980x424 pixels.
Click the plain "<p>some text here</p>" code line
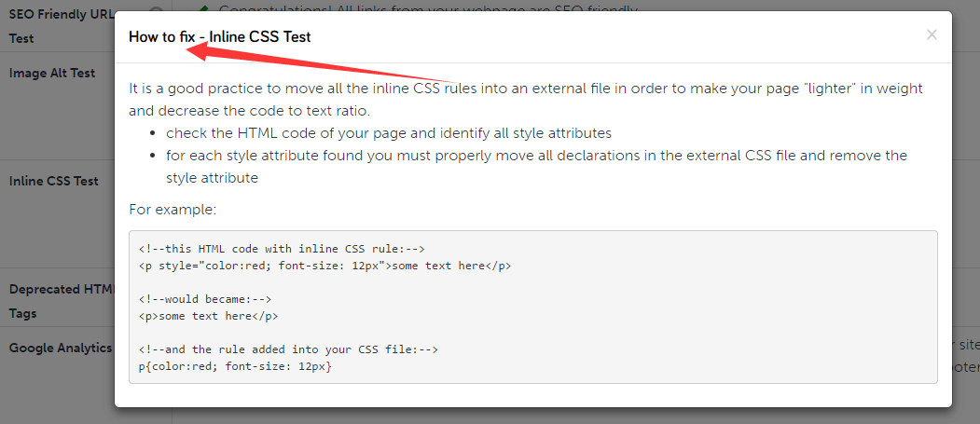208,316
